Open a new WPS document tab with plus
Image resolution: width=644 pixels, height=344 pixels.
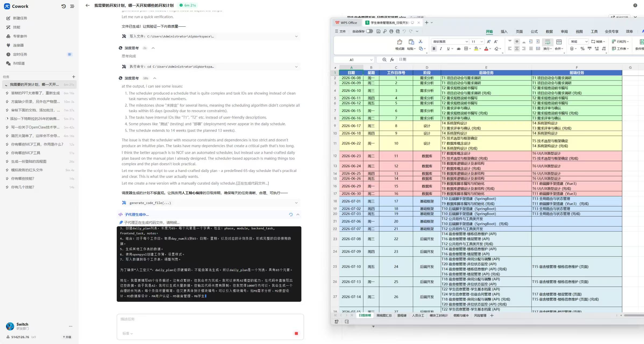click(426, 23)
